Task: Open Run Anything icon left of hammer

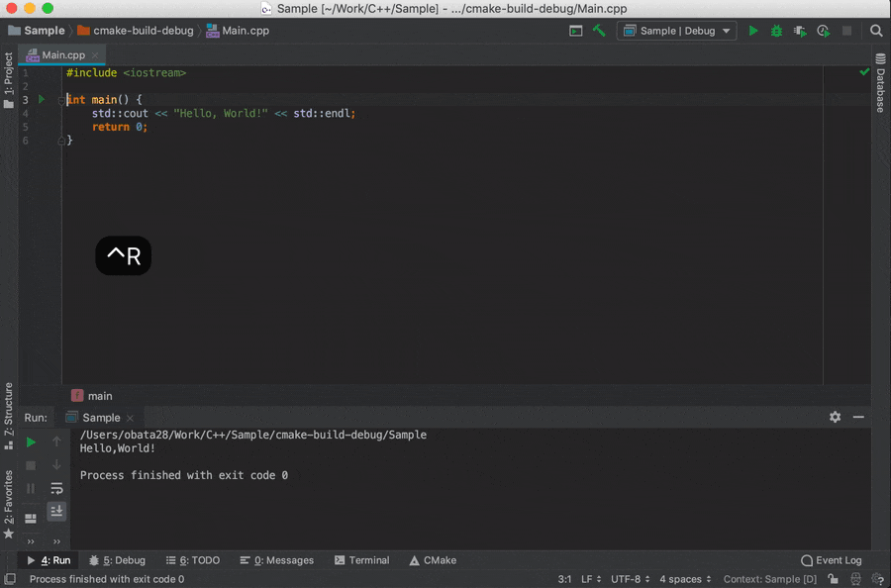Action: (x=575, y=31)
